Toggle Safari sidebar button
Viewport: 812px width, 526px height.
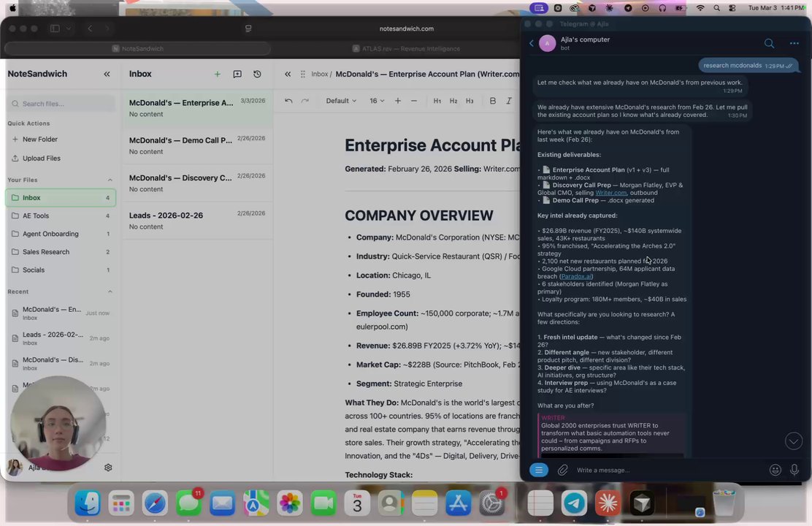tap(55, 28)
